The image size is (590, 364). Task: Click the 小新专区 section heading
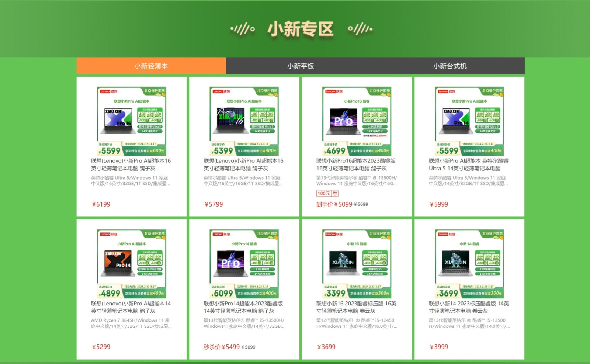point(301,29)
